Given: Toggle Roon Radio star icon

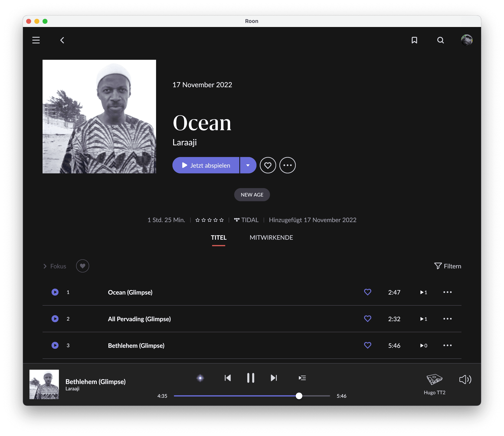Looking at the screenshot, I should point(200,378).
